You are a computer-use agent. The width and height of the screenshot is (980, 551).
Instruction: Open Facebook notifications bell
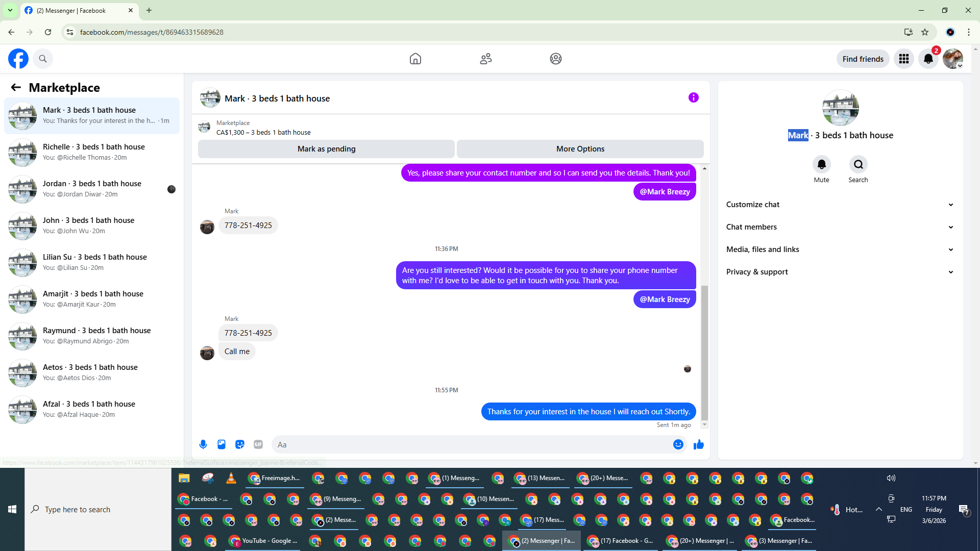coord(928,59)
